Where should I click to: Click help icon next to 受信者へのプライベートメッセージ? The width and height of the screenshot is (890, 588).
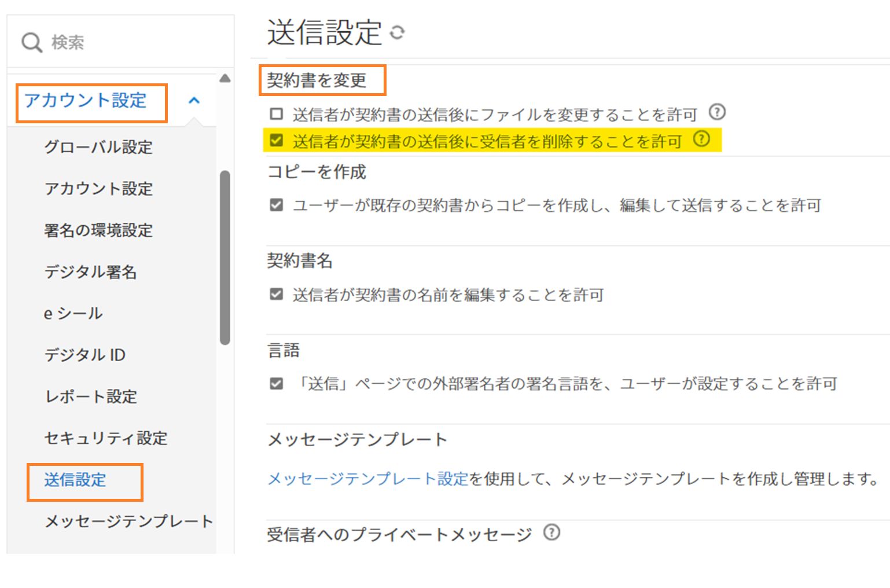click(x=552, y=533)
